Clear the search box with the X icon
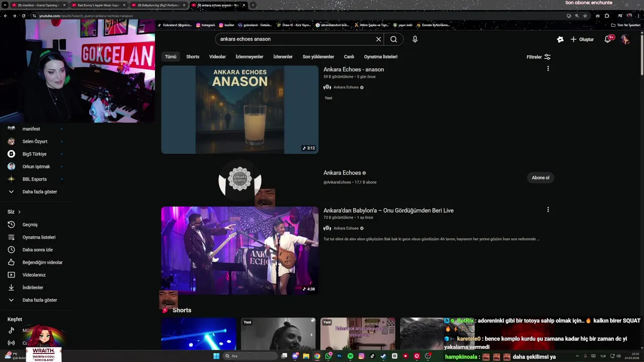644x362 pixels. point(378,39)
